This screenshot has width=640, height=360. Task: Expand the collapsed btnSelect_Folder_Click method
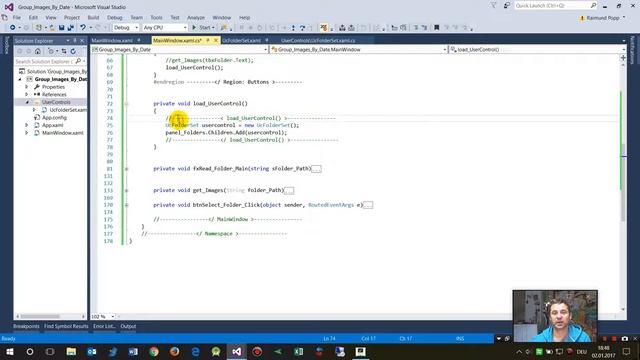point(127,205)
